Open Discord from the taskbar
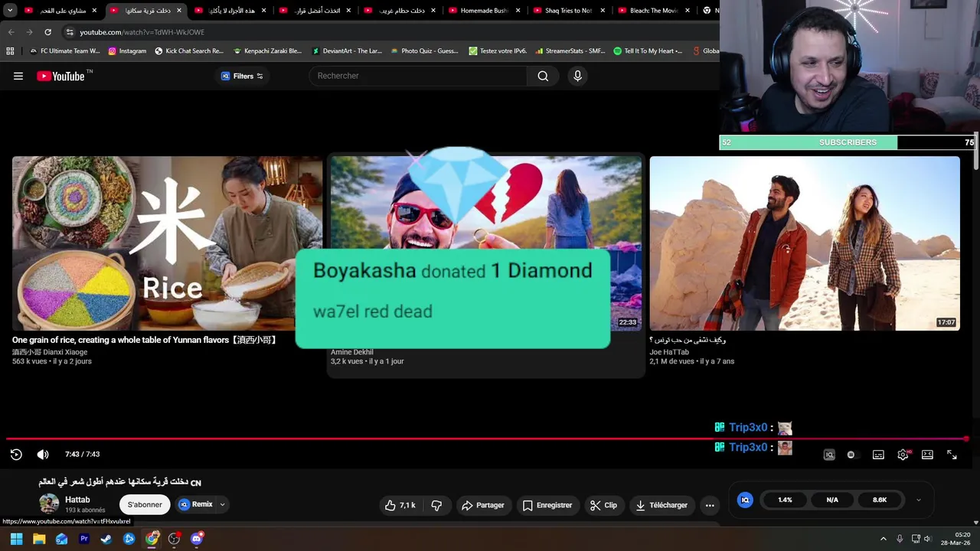This screenshot has width=980, height=551. 197,539
